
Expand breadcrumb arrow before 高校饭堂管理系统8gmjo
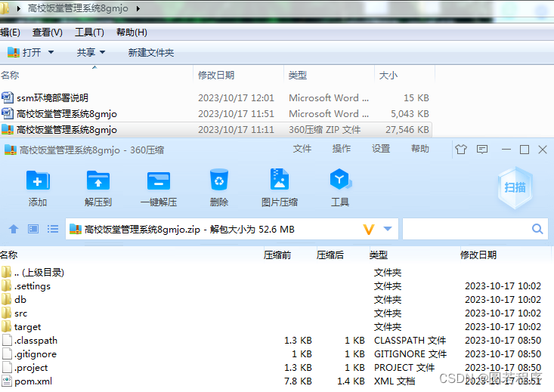tap(18, 8)
